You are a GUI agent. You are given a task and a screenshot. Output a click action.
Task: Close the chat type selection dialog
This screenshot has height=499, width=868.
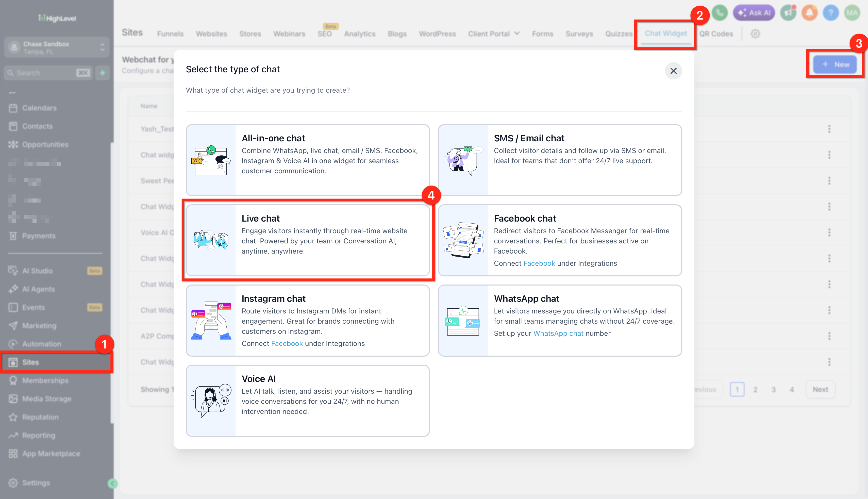(x=673, y=71)
